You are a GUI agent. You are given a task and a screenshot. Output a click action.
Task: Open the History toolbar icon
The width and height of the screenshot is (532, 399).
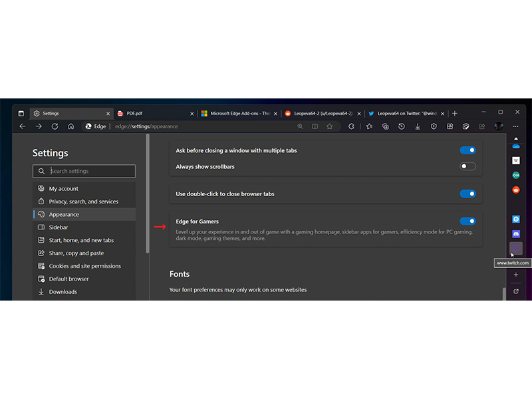click(x=402, y=126)
